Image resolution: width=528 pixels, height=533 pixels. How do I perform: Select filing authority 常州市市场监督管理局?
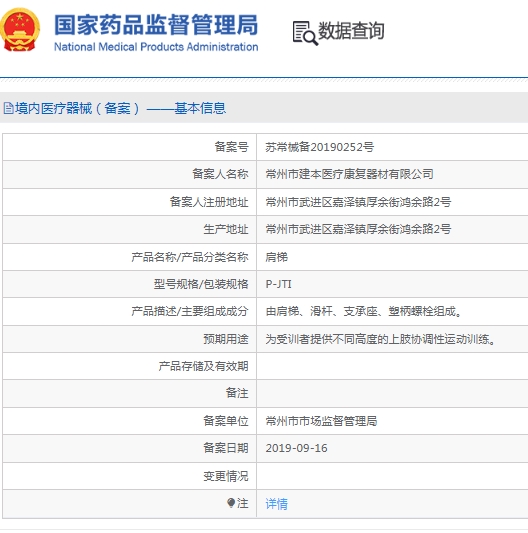[321, 421]
